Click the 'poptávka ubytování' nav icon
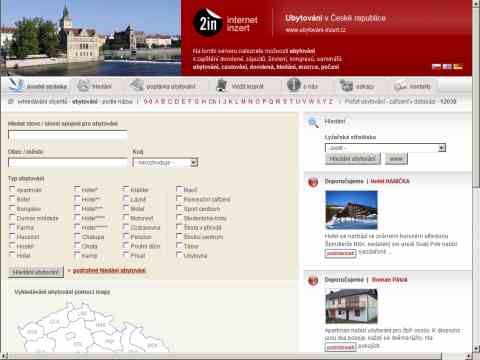The image size is (480, 360). click(x=137, y=85)
